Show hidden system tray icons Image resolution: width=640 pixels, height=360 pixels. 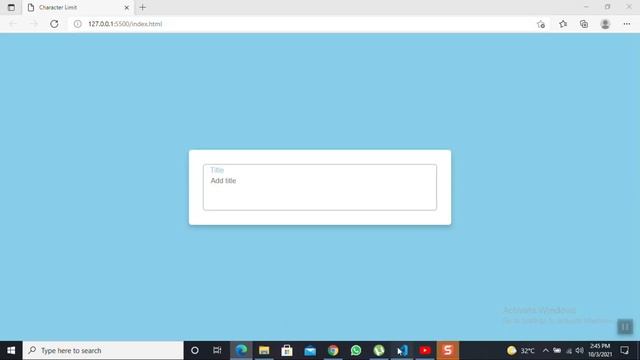pyautogui.click(x=545, y=350)
